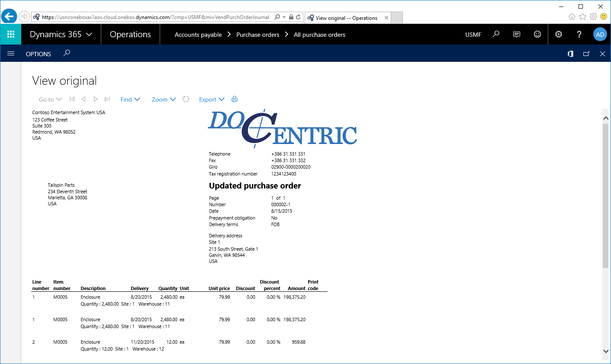Click the USMF company selector

(473, 35)
